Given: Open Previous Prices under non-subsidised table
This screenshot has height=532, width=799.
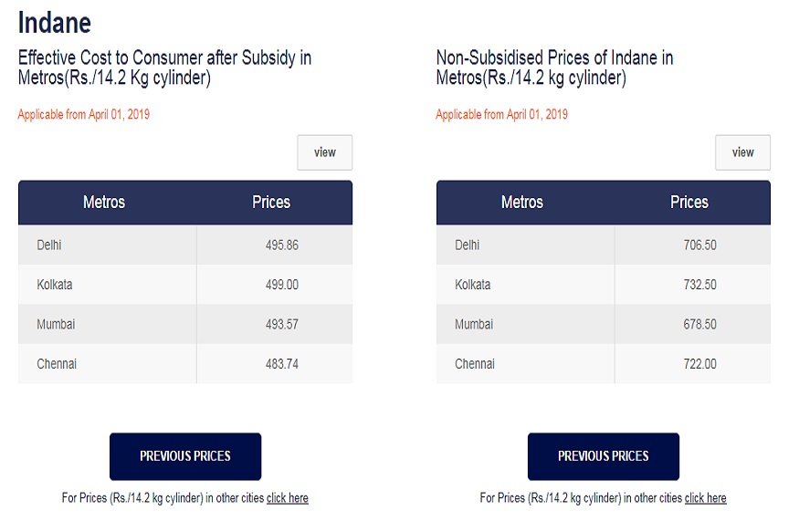Looking at the screenshot, I should (604, 456).
